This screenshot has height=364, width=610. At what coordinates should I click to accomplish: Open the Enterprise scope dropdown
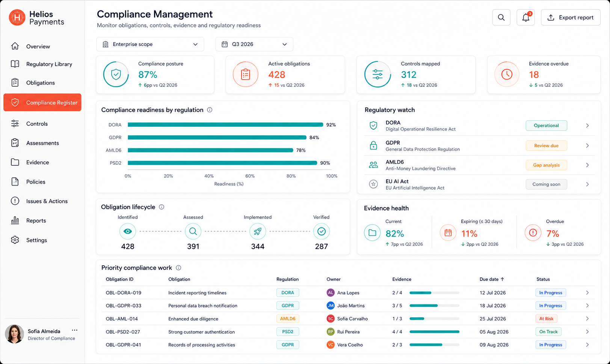pos(150,44)
